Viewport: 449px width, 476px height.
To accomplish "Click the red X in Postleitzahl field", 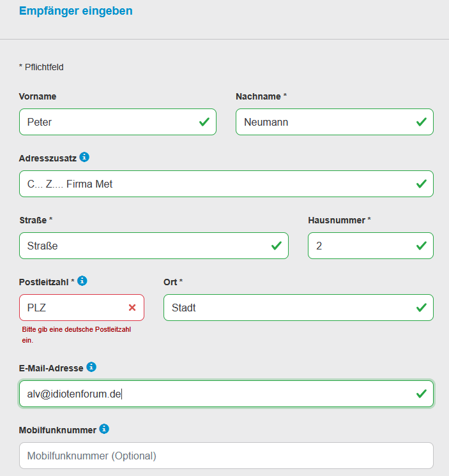I will point(132,308).
